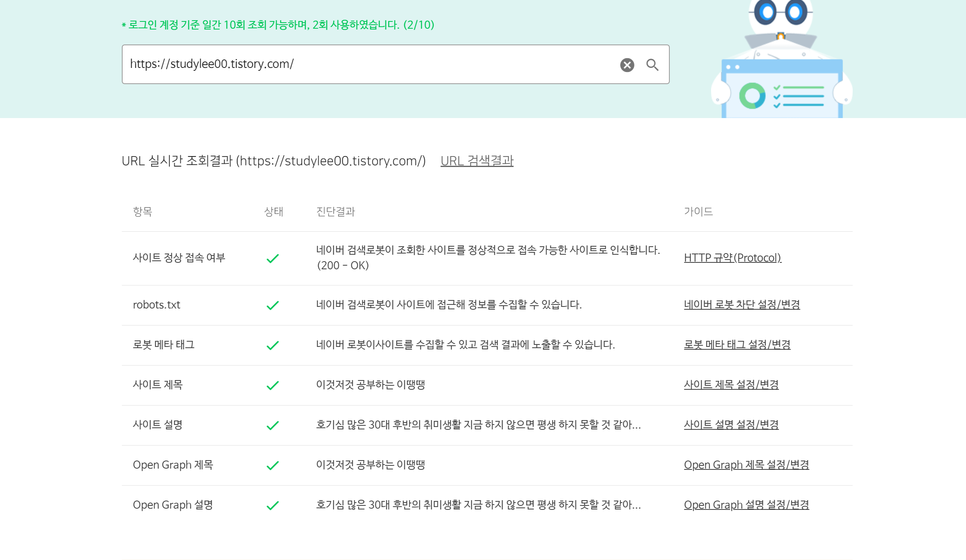Image resolution: width=966 pixels, height=560 pixels.
Task: Open 로봇 메타 태그 설정/변경 guide
Action: click(737, 344)
